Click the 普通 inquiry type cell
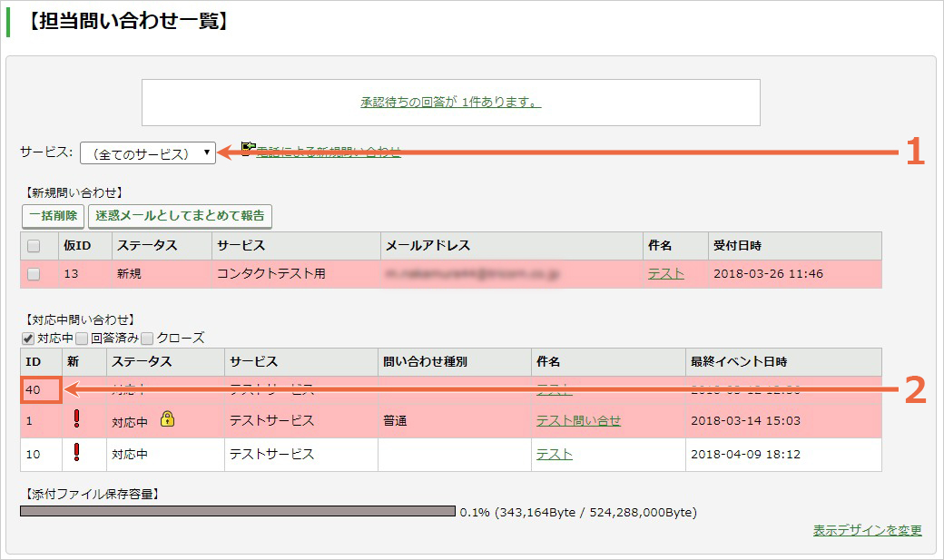944x560 pixels. tap(455, 420)
